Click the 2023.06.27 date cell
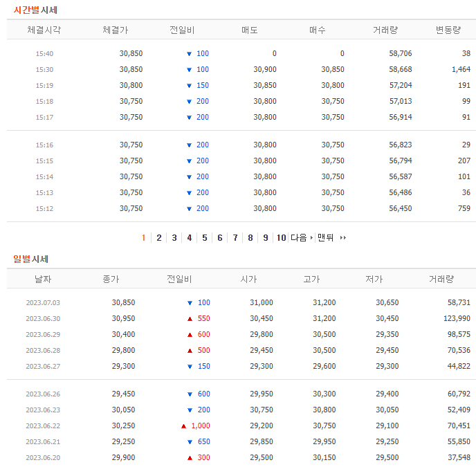The height and width of the screenshot is (467, 476). 43,366
